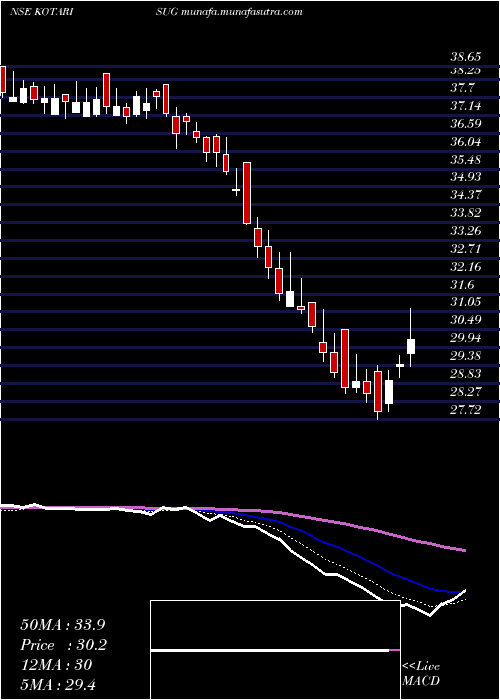Click the SUG munafa.munafasutra.com watermark text
The height and width of the screenshot is (700, 500).
pyautogui.click(x=229, y=12)
